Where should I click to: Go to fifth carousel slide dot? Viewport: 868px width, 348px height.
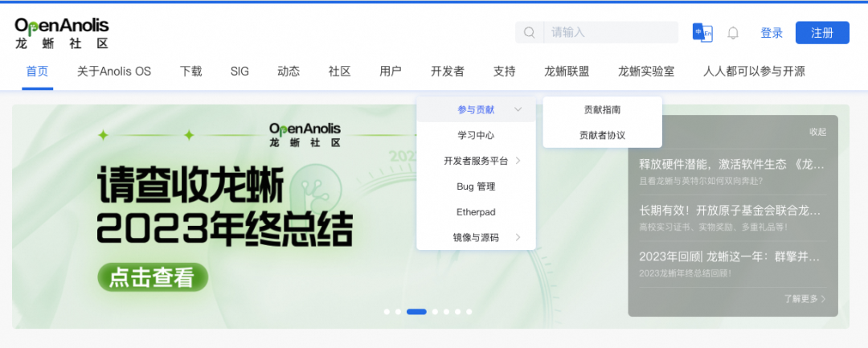pyautogui.click(x=446, y=312)
